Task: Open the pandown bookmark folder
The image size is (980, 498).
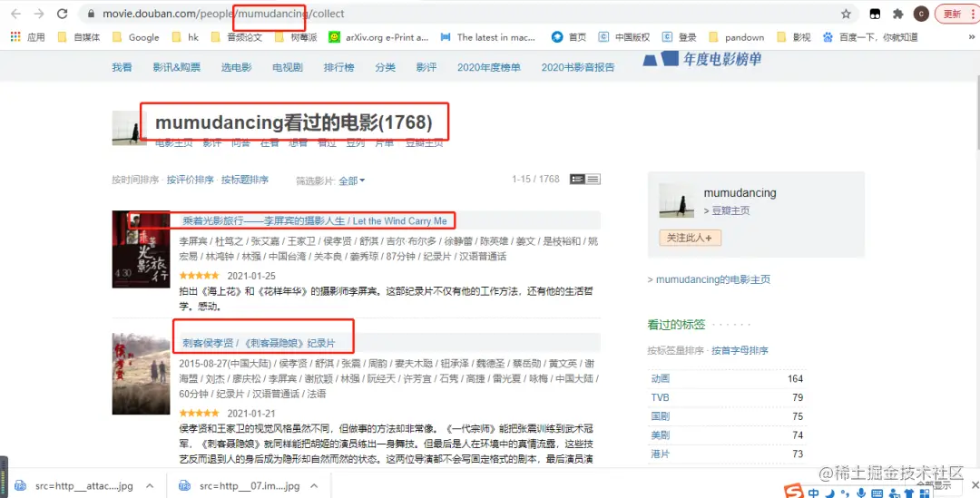Action: point(736,37)
